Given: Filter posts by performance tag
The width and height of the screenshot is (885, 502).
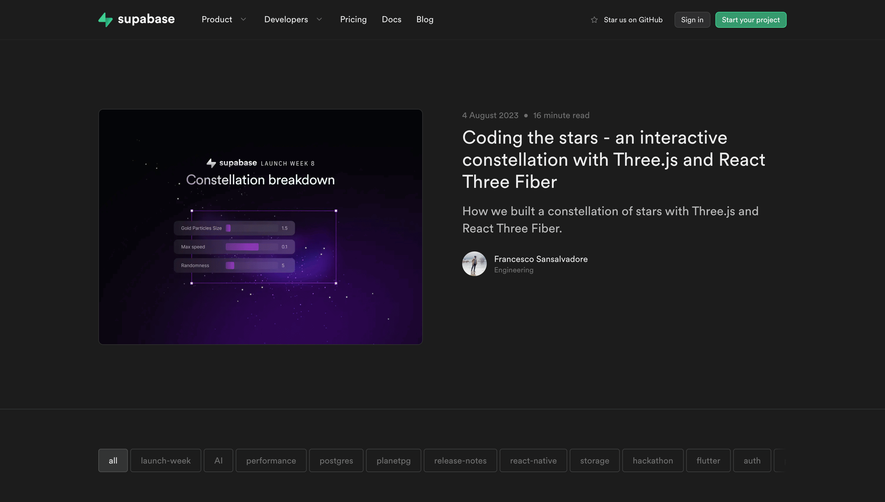Looking at the screenshot, I should click(x=271, y=460).
